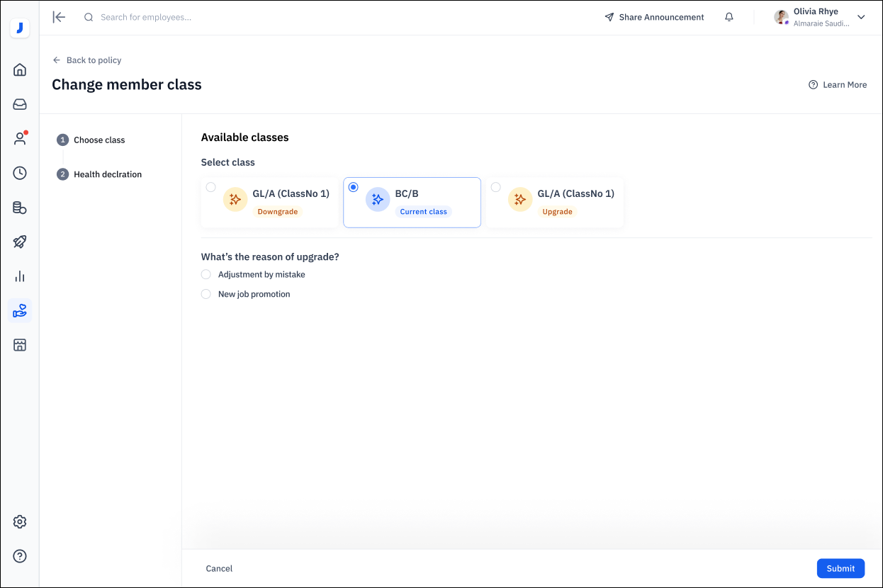This screenshot has width=883, height=588.
Task: Expand the Olivia Rhye account dropdown
Action: (x=861, y=17)
